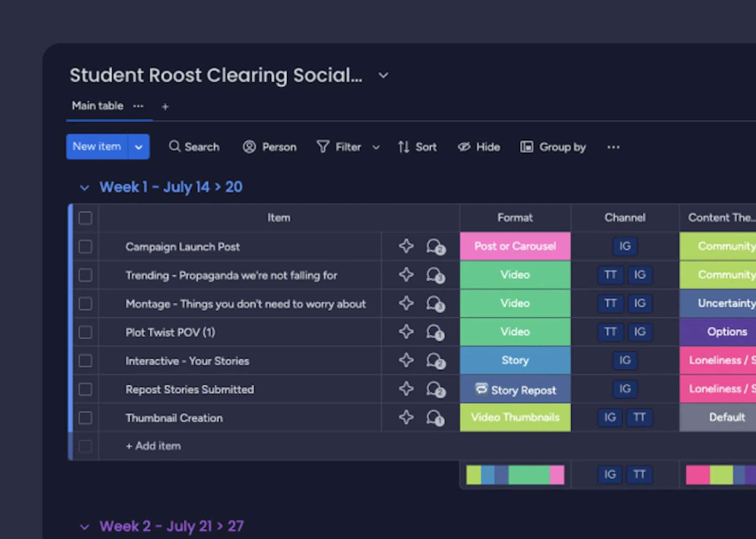Open updates bubble for Campaign Launch Post

pos(435,246)
